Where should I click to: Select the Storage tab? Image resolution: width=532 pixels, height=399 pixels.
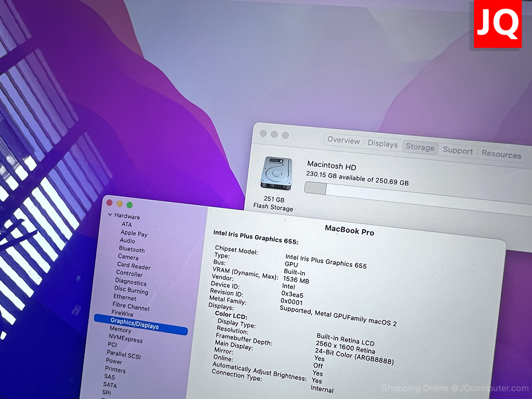pyautogui.click(x=420, y=147)
